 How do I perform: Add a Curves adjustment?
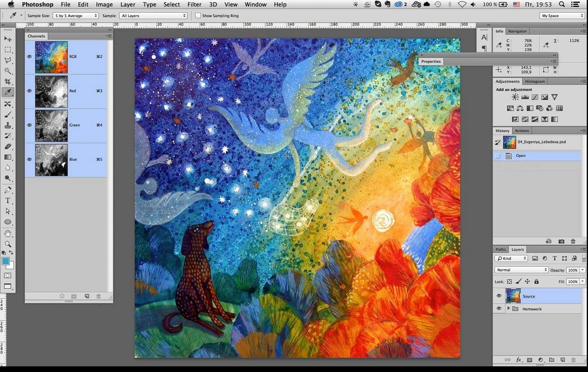point(535,97)
